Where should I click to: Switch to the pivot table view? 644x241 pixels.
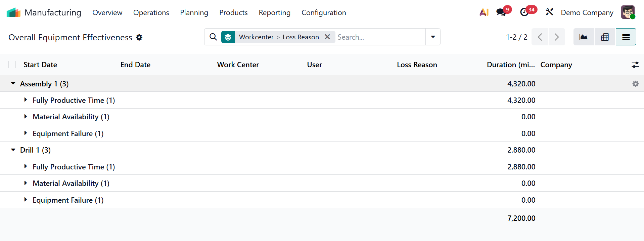point(605,37)
